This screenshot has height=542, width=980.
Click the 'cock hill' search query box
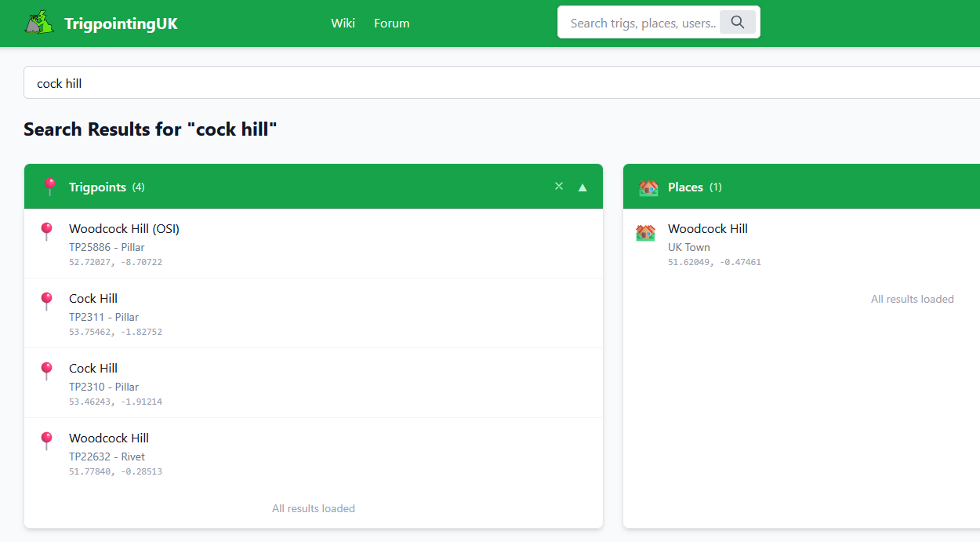coord(502,83)
